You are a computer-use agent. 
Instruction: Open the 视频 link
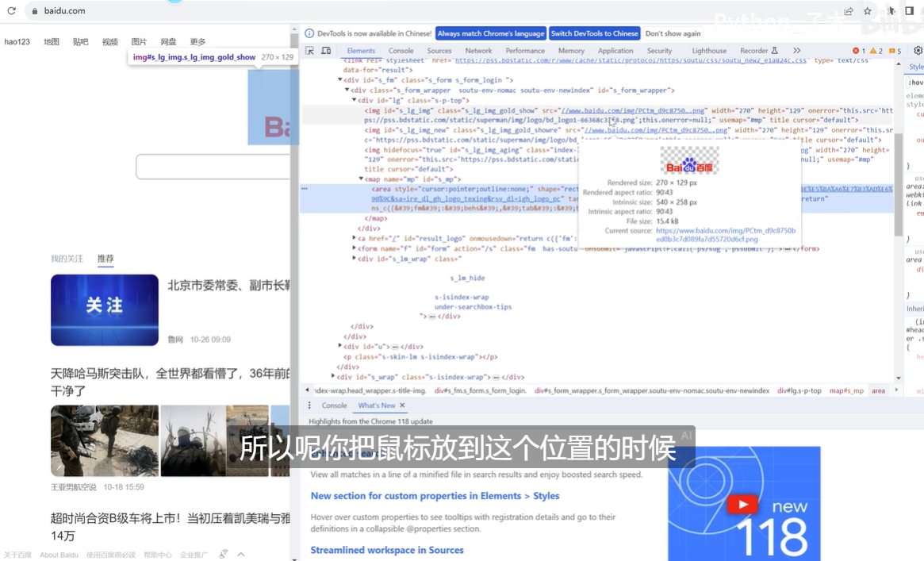tap(110, 41)
